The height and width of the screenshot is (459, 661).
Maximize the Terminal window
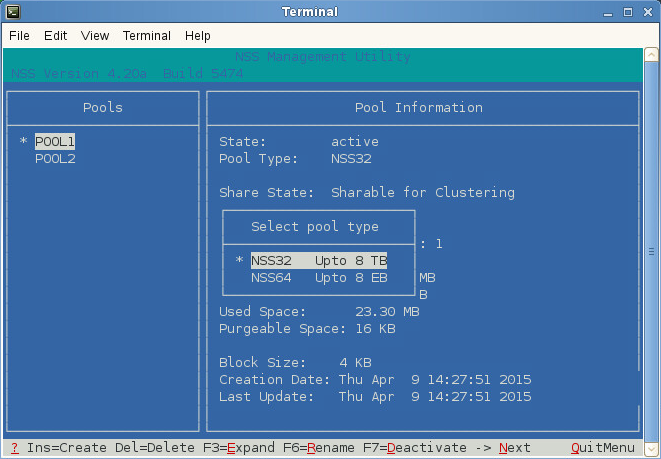628,12
